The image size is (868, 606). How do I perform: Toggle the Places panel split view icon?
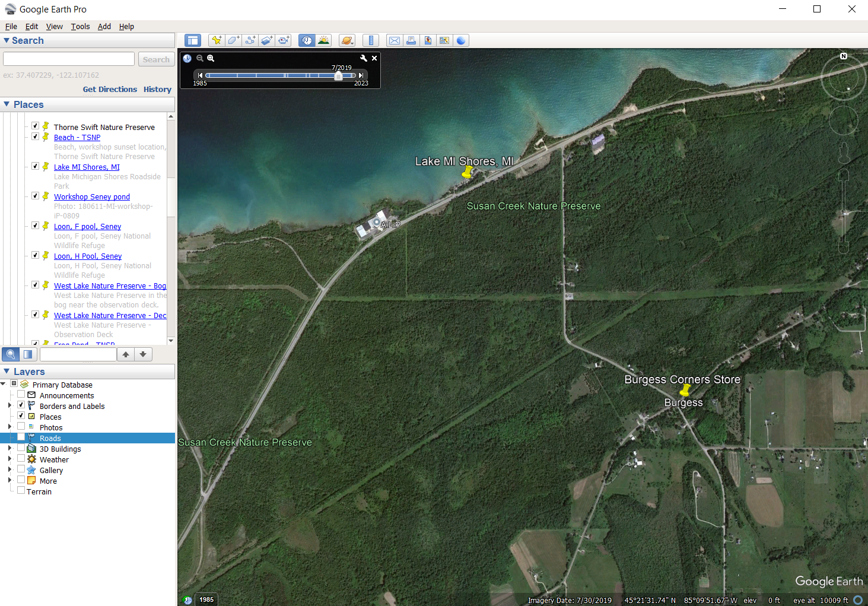[28, 354]
